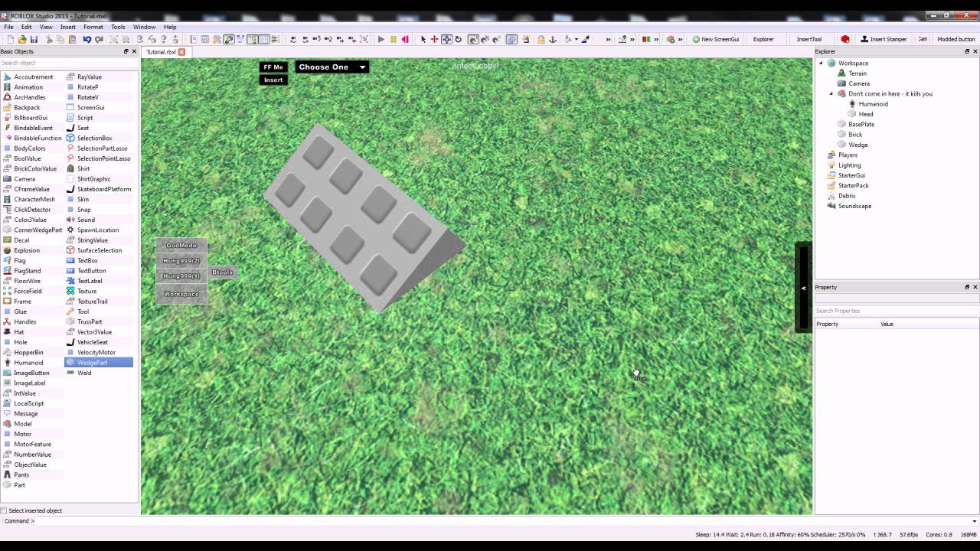Click the Cut scissors icon
This screenshot has width=980, height=551.
point(49,39)
